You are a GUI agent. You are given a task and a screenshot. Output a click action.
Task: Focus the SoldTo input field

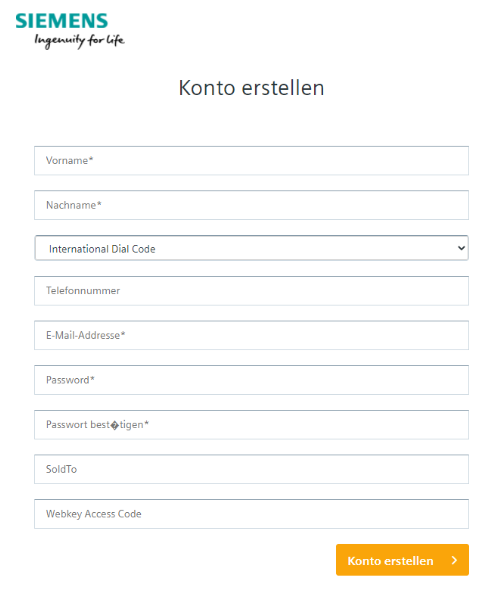click(251, 469)
